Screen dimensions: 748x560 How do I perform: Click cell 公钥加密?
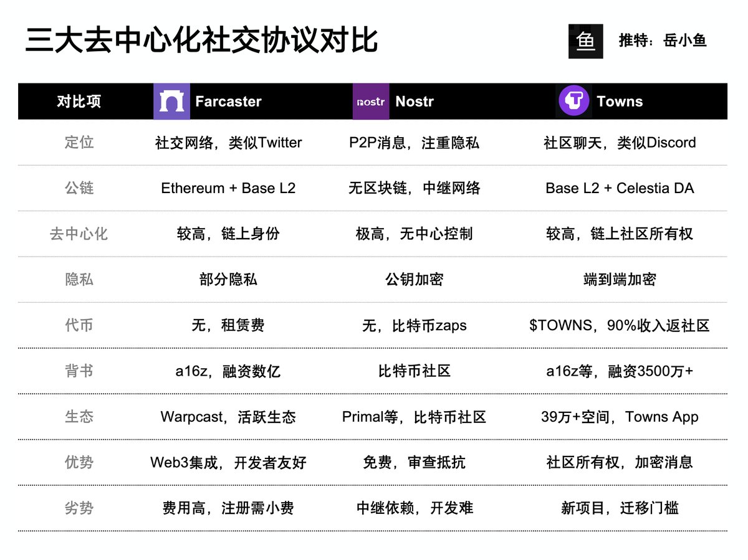(415, 280)
